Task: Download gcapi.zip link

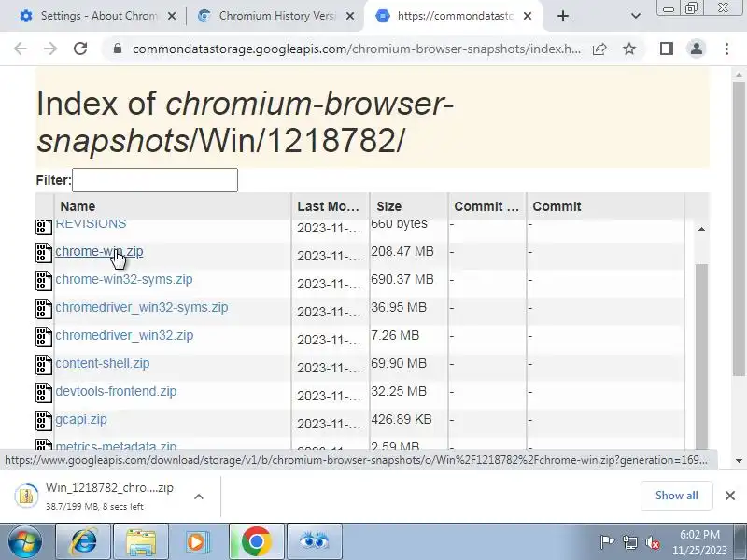Action: tap(81, 419)
